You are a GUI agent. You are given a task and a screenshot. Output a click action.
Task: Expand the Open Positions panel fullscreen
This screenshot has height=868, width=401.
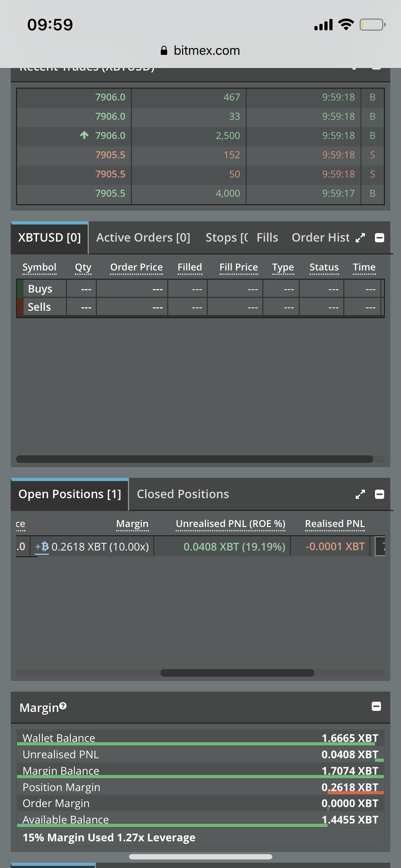pos(360,494)
